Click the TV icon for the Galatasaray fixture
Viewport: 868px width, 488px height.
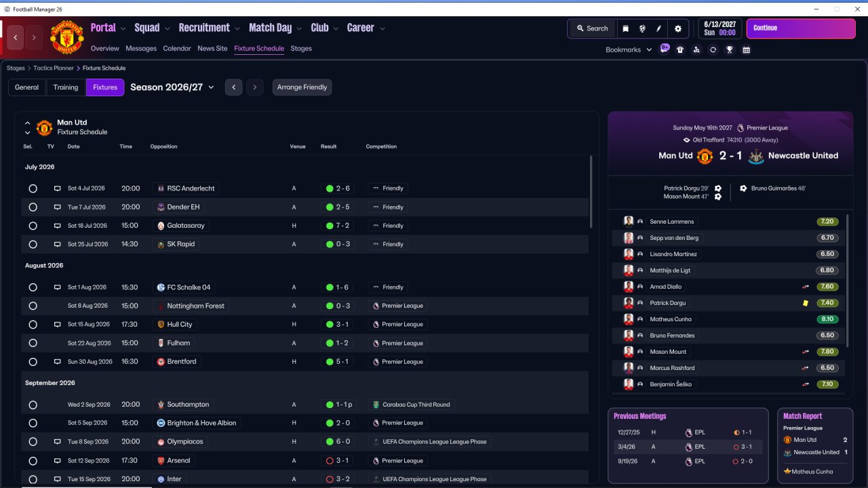click(x=58, y=226)
